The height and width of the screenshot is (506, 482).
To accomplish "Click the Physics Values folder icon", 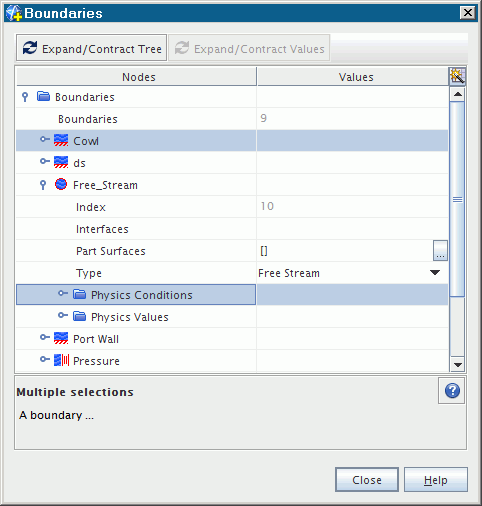I will (x=79, y=316).
